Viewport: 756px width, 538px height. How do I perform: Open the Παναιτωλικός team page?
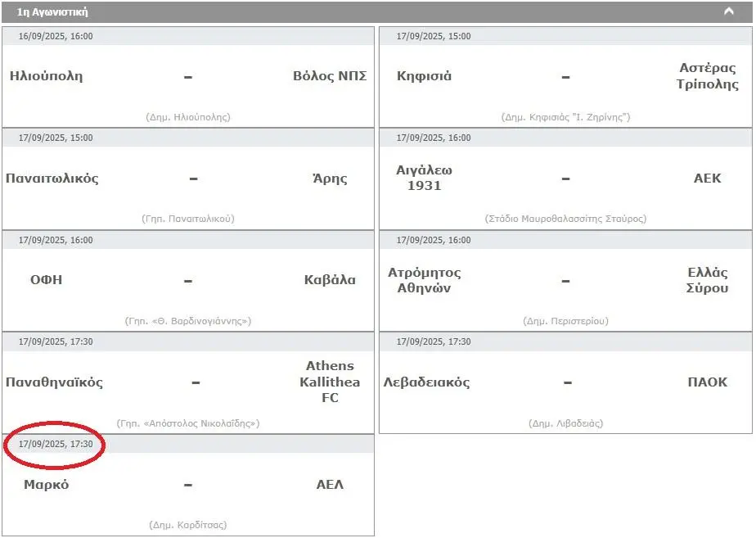[x=52, y=179]
